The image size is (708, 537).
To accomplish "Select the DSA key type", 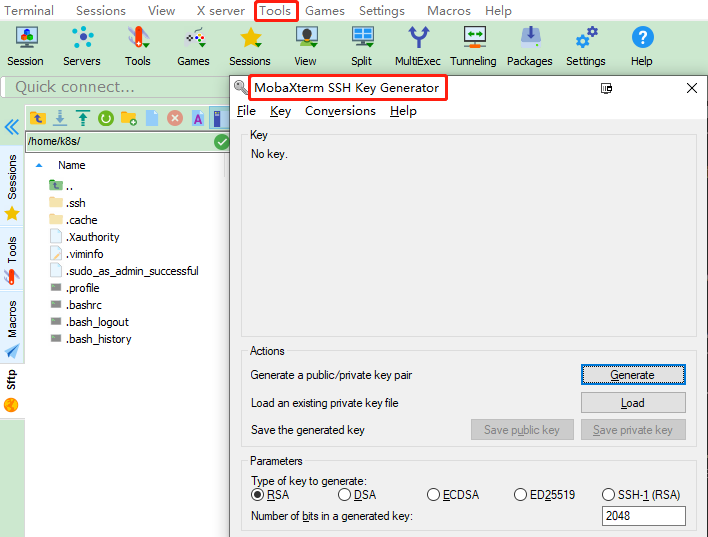I will (x=344, y=495).
